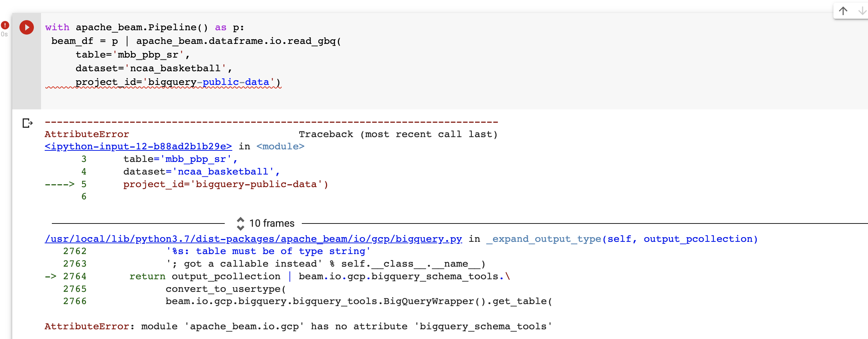Run the code cell again
This screenshot has height=339, width=868.
26,27
